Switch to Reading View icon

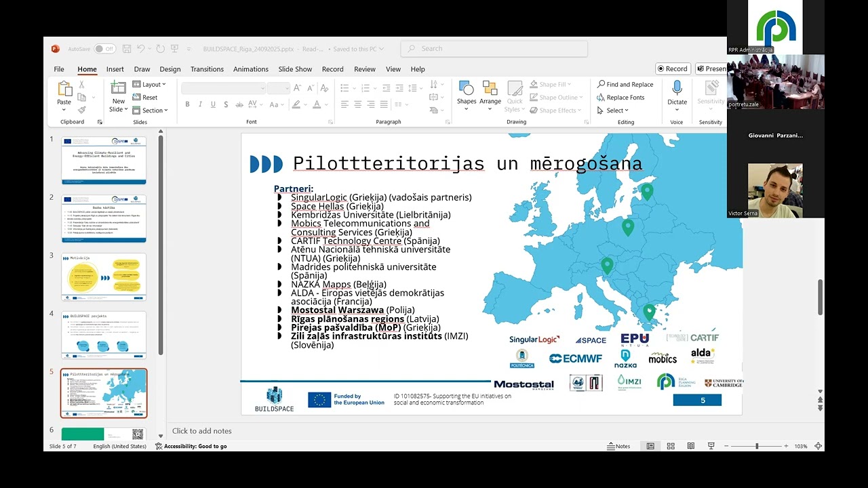point(691,446)
